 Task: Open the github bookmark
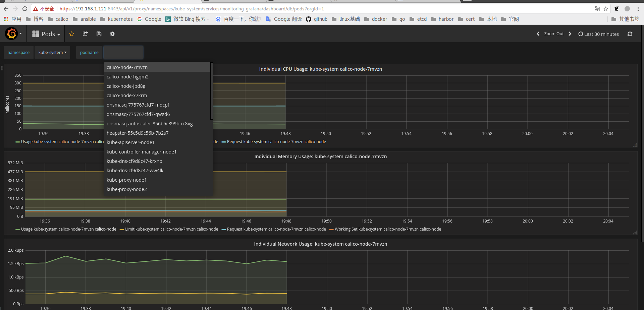(x=317, y=19)
